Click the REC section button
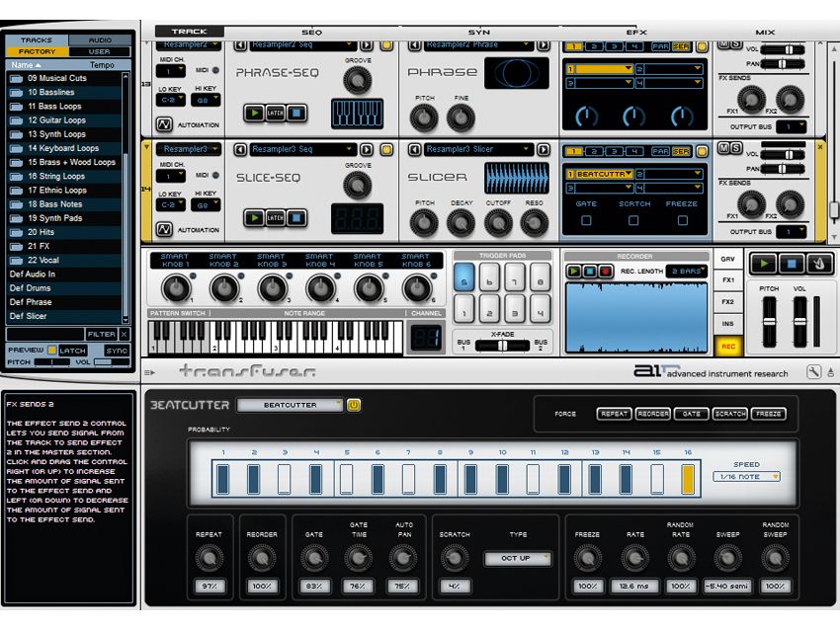The width and height of the screenshot is (840, 630). [727, 347]
